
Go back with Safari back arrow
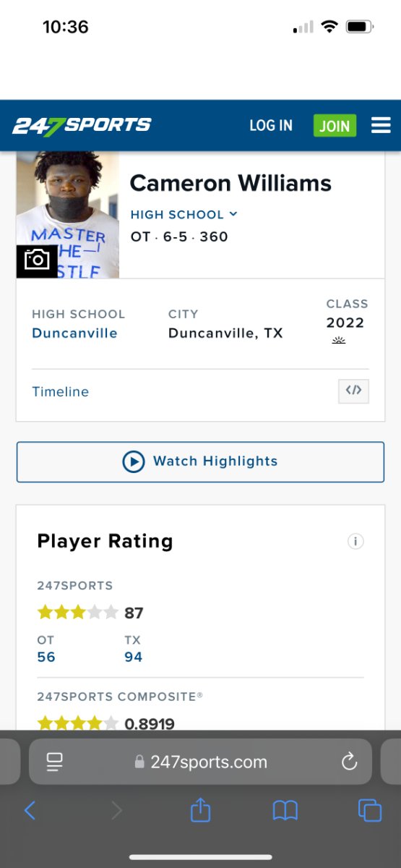pos(30,810)
